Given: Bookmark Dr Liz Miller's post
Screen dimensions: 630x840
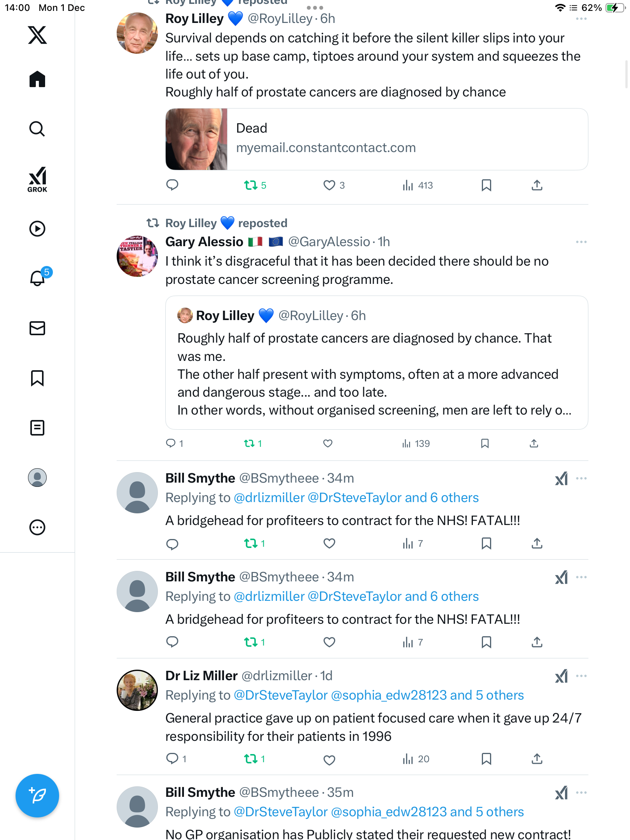Looking at the screenshot, I should tap(486, 759).
